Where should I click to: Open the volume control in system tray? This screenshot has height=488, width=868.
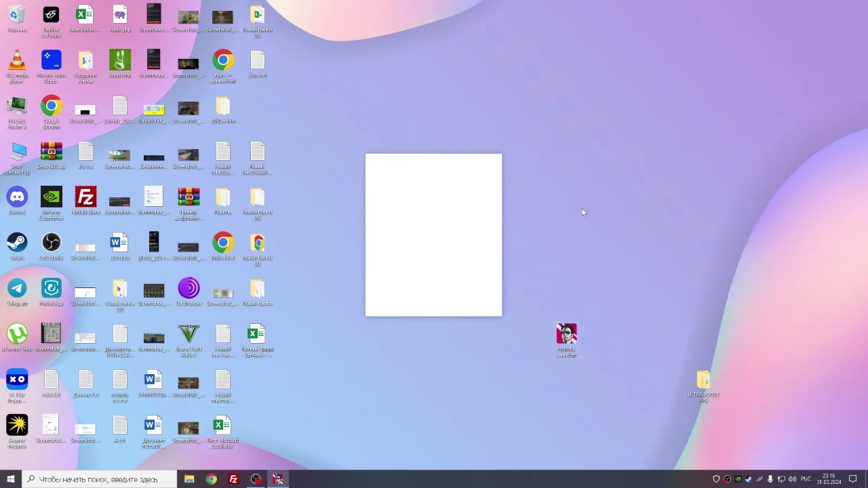tap(792, 479)
